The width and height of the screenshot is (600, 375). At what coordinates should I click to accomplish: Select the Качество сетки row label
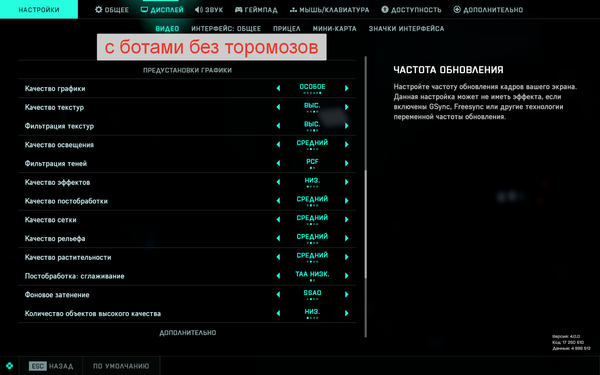pos(51,220)
